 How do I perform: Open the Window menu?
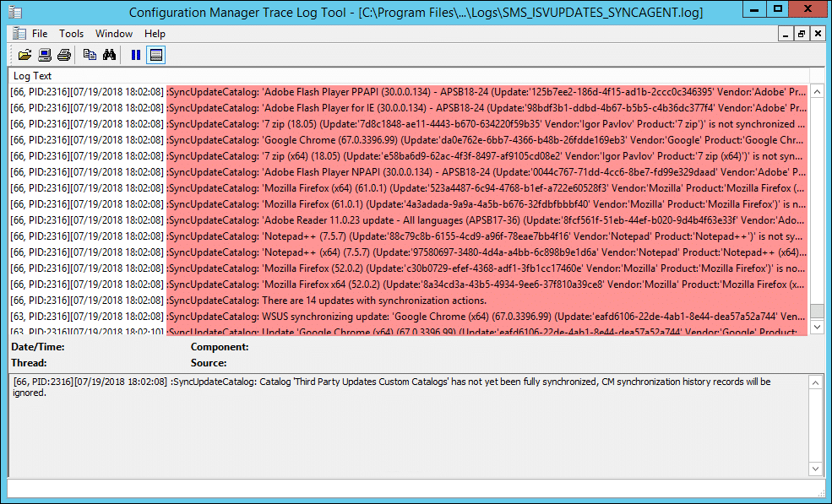tap(113, 34)
